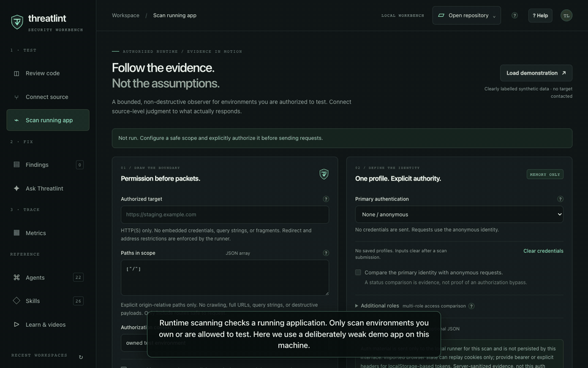This screenshot has height=368, width=588.
Task: Click the MEMORY ONLY badge
Action: pyautogui.click(x=545, y=174)
